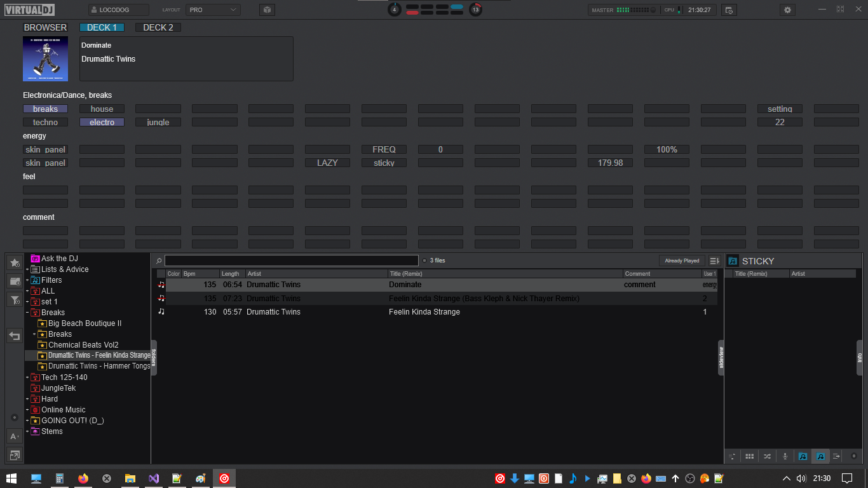This screenshot has height=488, width=868.
Task: Switch to the BROWSER tab
Action: pos(45,27)
